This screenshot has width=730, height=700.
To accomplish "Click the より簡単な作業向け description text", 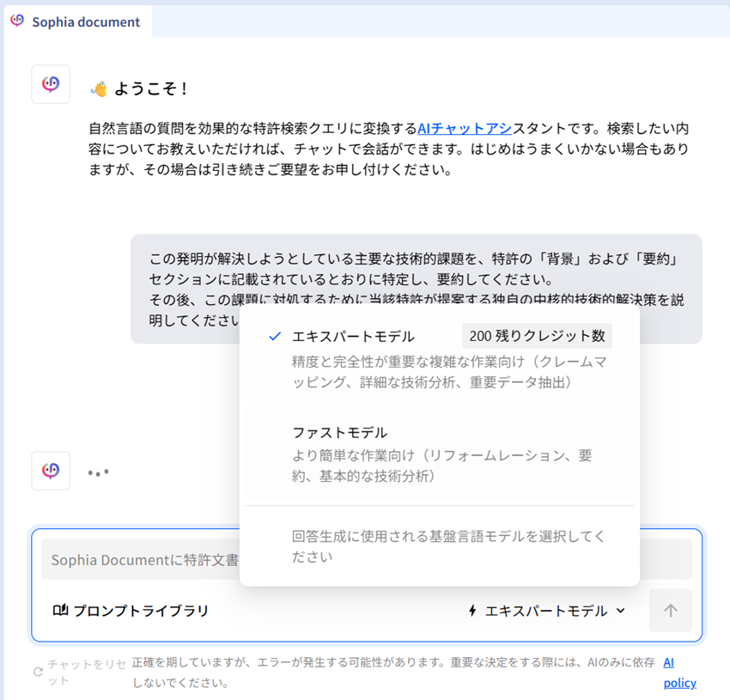I will pos(441,466).
